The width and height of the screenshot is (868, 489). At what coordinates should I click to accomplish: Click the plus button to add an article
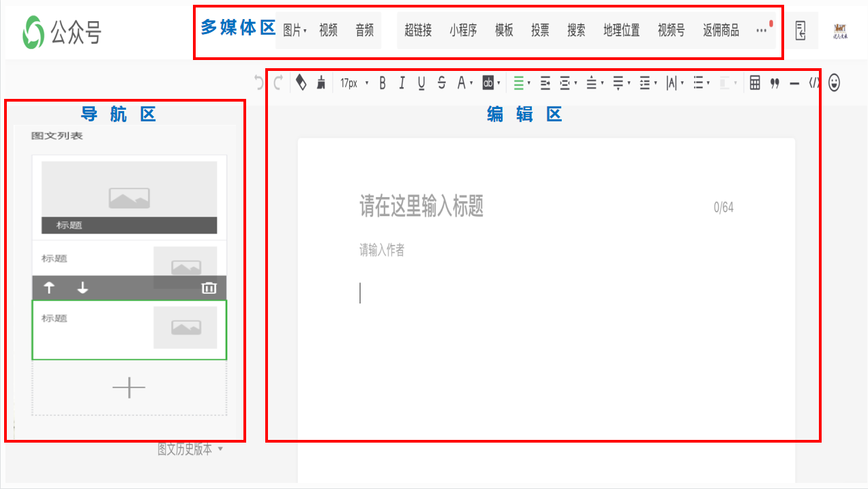(128, 387)
